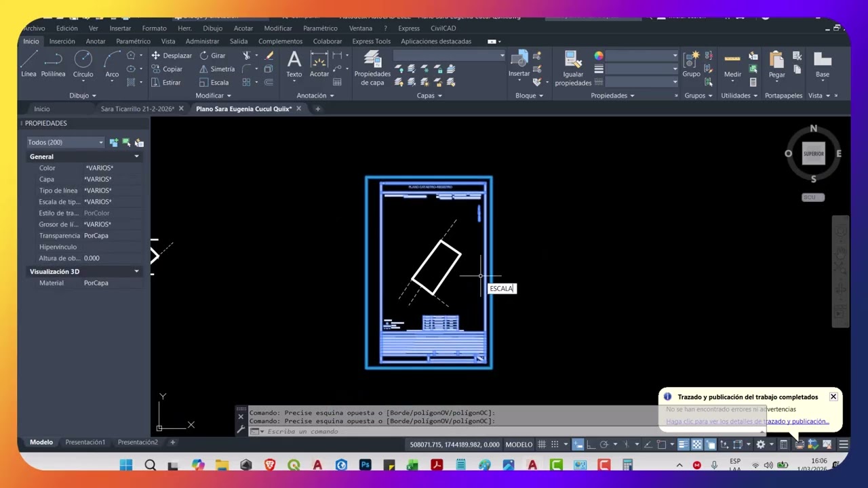Image resolution: width=868 pixels, height=488 pixels.
Task: Select the Círculo tool
Action: [83, 65]
